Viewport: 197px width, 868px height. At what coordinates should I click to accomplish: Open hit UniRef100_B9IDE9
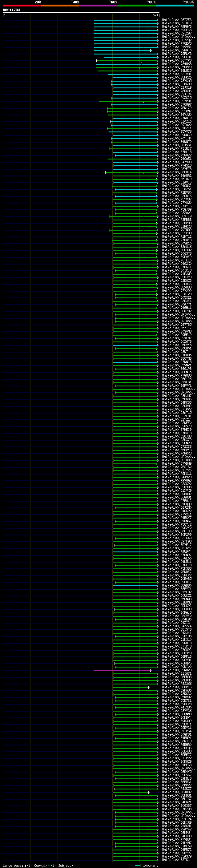click(177, 23)
